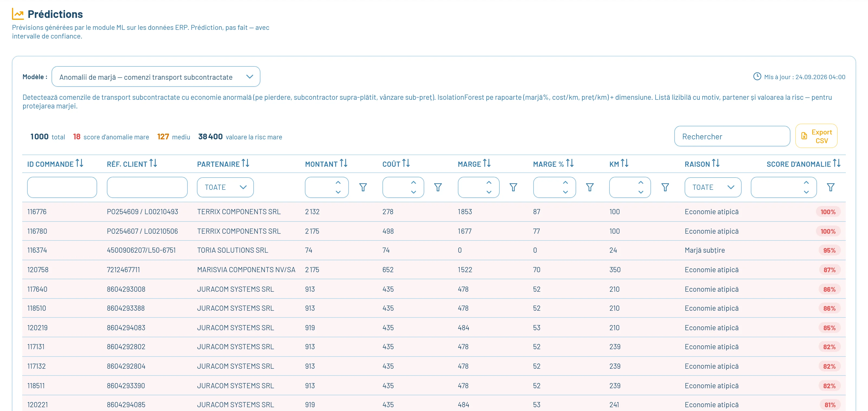Screen dimensions: 868x411
Task: Expand the Partenaire TOATE filter dropdown
Action: (225, 187)
